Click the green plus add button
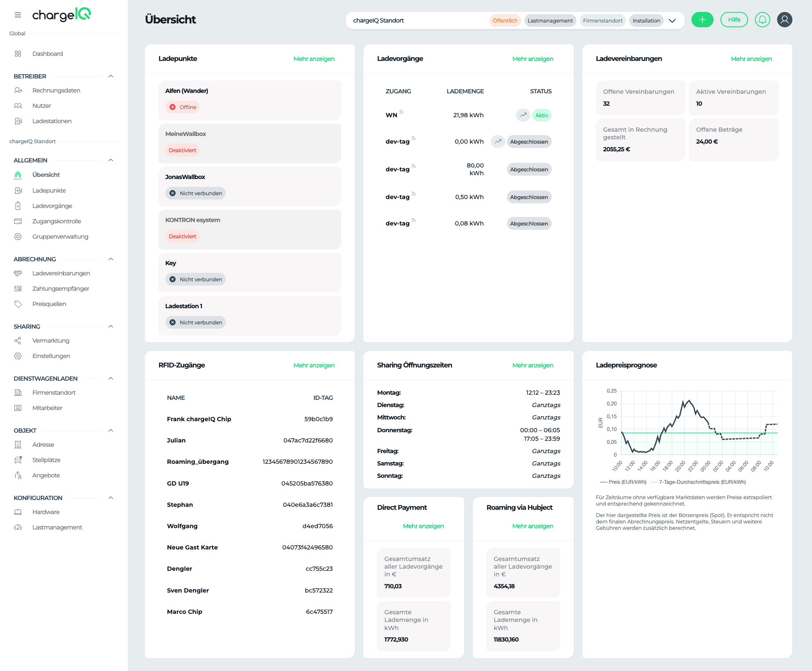This screenshot has height=671, width=812. tap(702, 20)
